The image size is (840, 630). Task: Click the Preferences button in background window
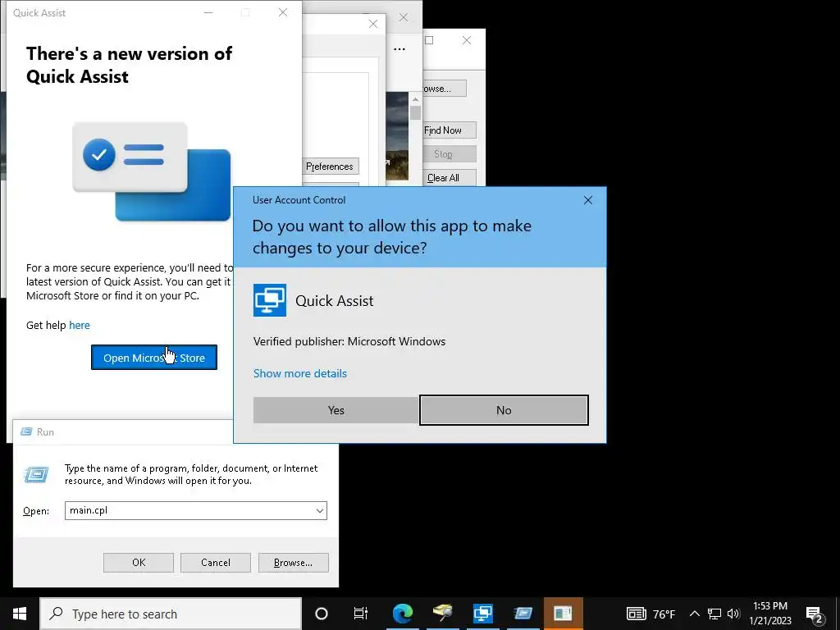tap(330, 167)
